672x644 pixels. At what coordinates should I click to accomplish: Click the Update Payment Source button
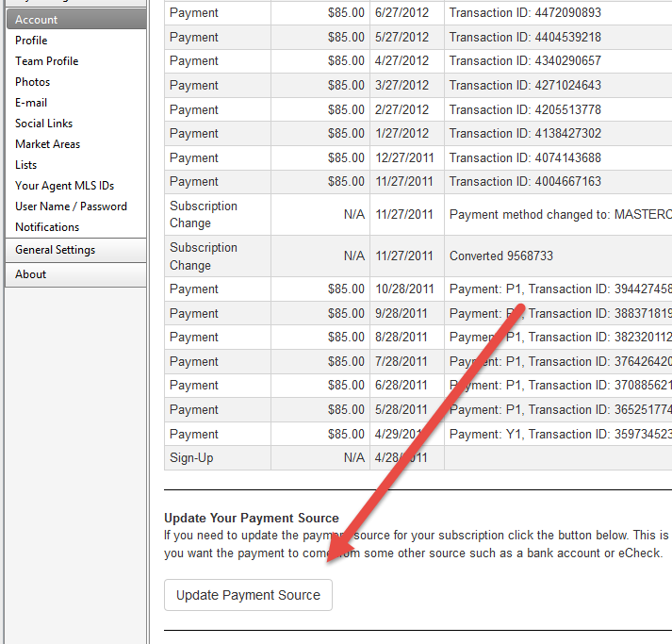tap(248, 595)
